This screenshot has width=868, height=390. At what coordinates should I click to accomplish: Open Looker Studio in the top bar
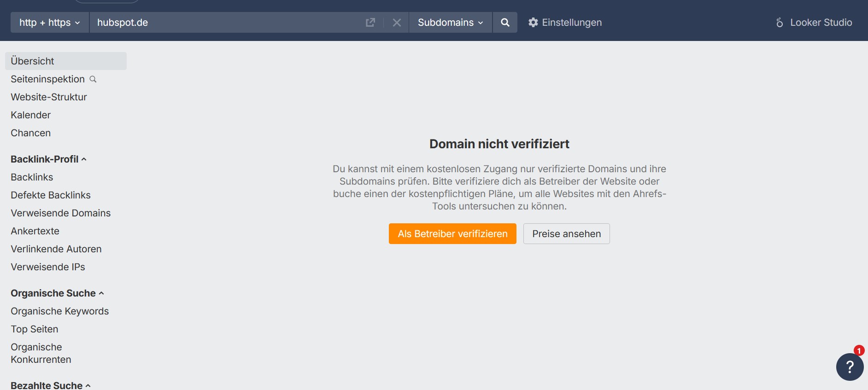coord(814,23)
